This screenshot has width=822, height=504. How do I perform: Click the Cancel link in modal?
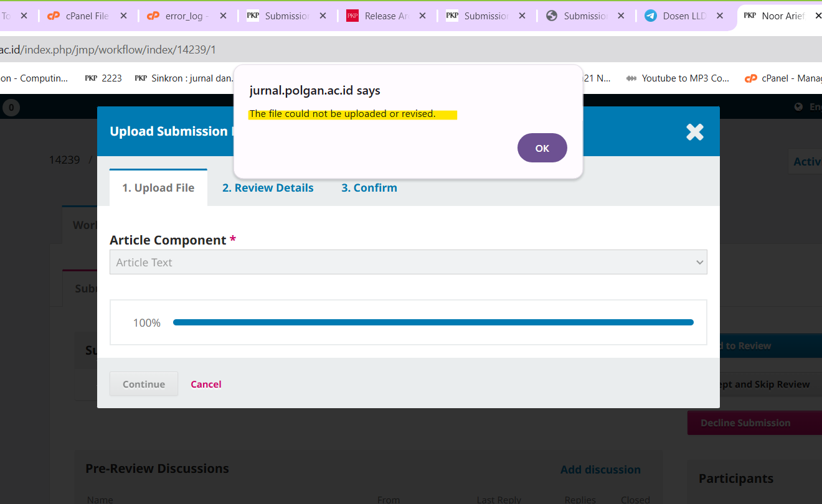[206, 385]
